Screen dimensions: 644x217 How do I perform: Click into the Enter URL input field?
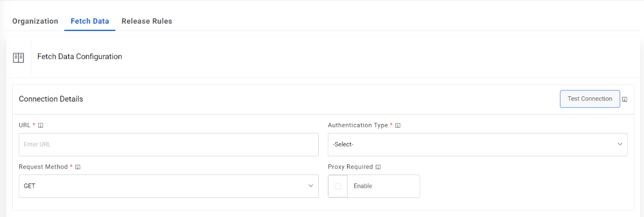pos(168,145)
